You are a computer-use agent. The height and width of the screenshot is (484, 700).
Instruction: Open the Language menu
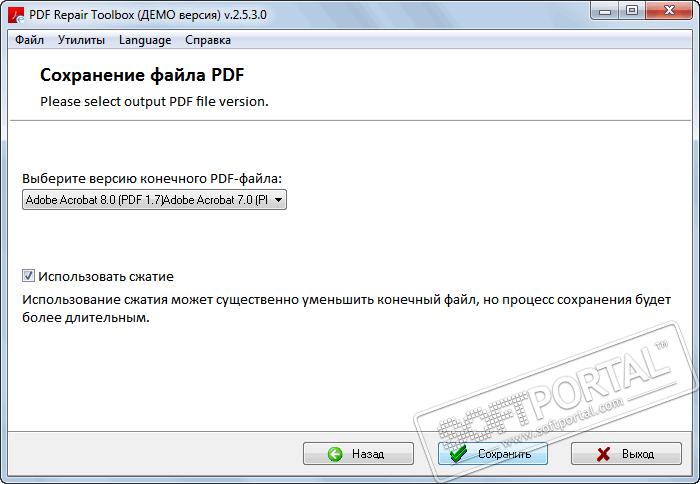(145, 40)
